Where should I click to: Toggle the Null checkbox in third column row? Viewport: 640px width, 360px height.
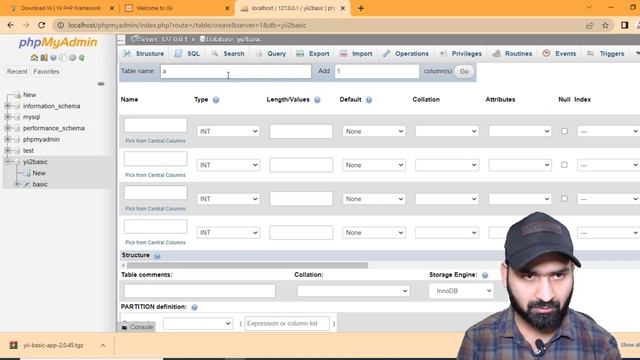tap(564, 198)
